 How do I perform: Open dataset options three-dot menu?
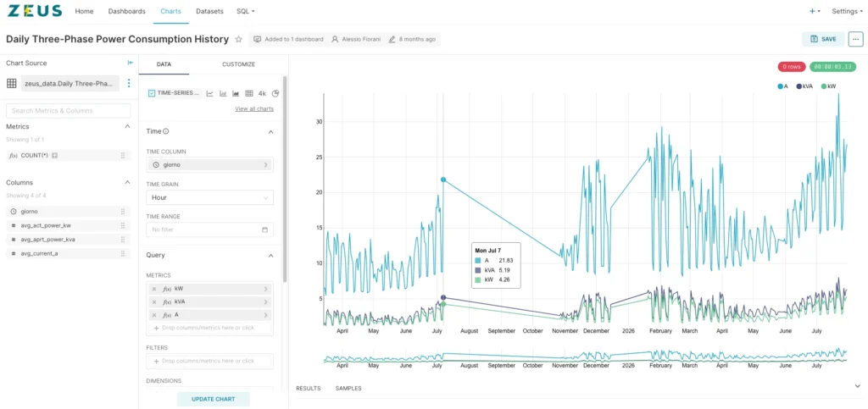[129, 83]
